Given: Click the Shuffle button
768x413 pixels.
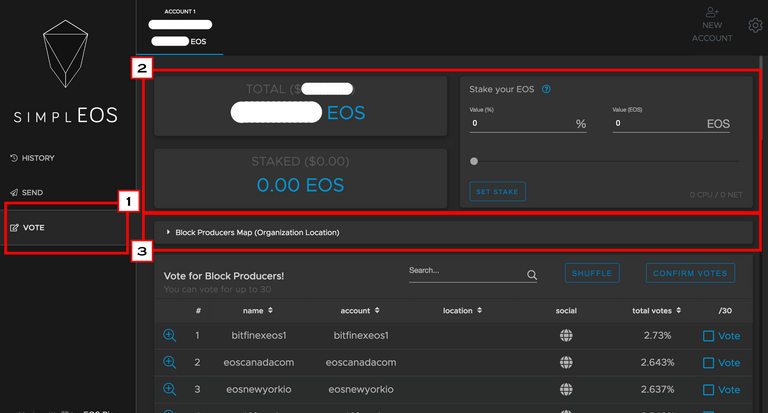Looking at the screenshot, I should 592,273.
